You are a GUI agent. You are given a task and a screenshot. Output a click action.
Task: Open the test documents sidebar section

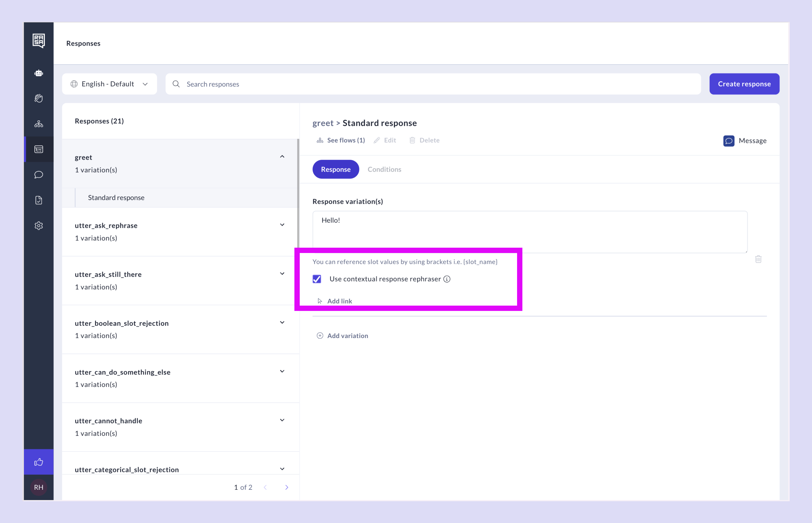(x=39, y=200)
